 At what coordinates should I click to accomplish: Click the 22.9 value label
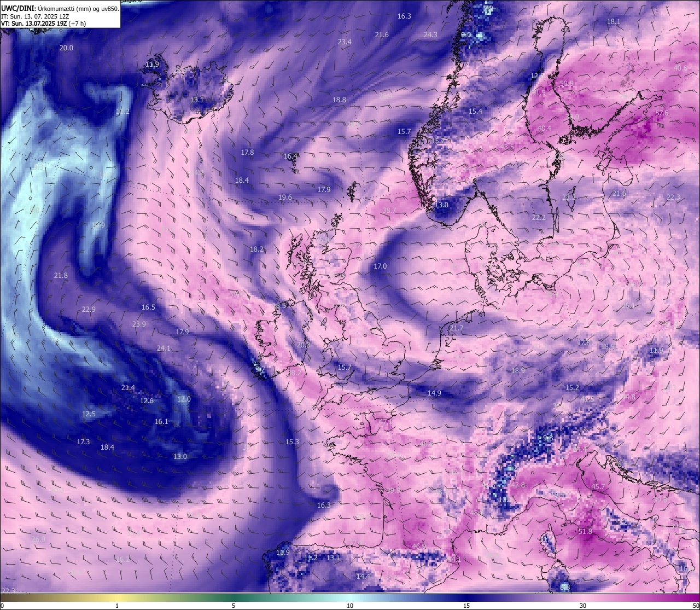click(89, 310)
